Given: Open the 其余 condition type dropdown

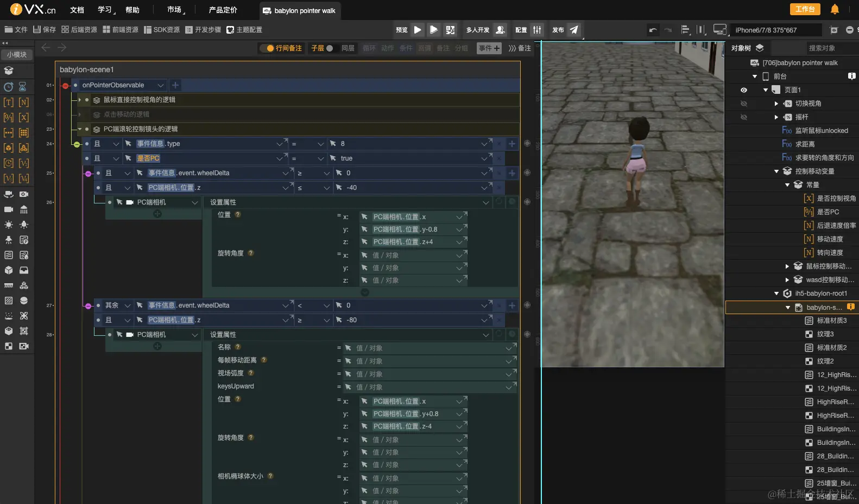Looking at the screenshot, I should click(x=119, y=305).
